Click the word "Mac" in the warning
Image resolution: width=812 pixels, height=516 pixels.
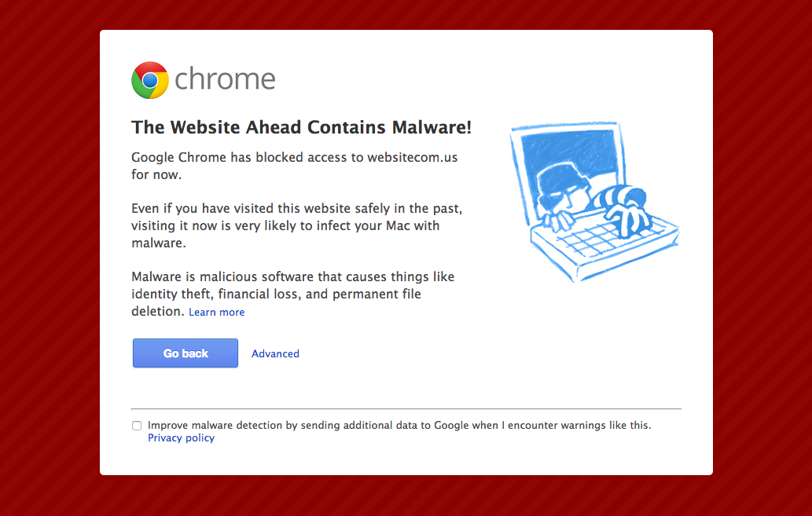click(x=398, y=225)
